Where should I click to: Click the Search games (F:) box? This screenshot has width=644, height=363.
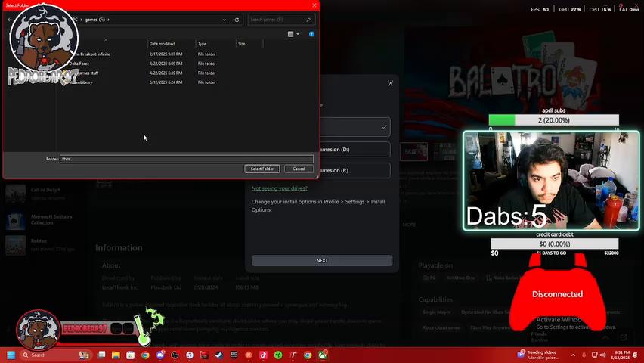pyautogui.click(x=281, y=20)
